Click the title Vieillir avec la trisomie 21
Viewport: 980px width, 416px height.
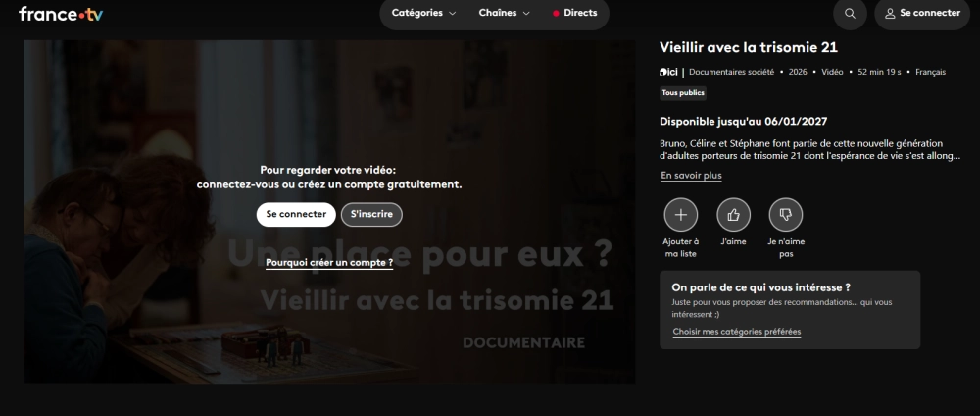click(749, 47)
